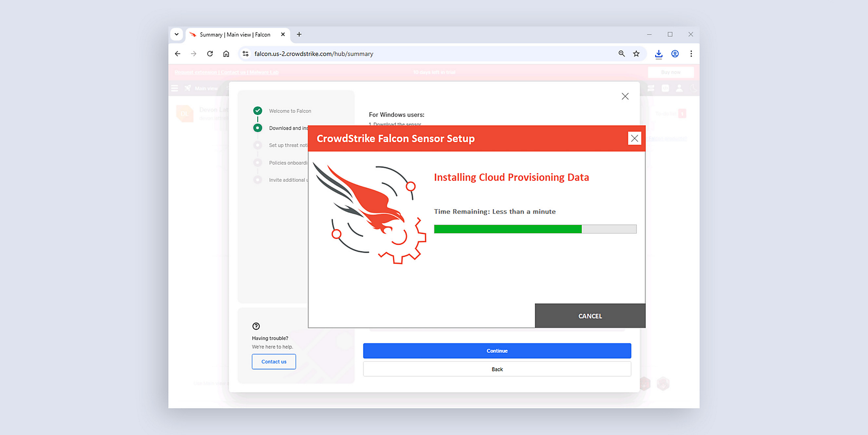The width and height of the screenshot is (868, 435).
Task: Expand the Invite additional users step
Action: tap(258, 179)
